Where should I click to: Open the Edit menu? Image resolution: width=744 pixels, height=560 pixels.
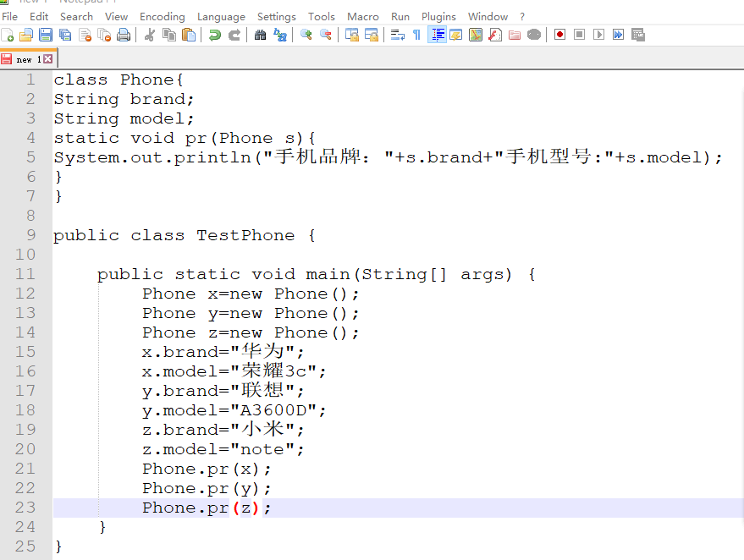click(39, 17)
